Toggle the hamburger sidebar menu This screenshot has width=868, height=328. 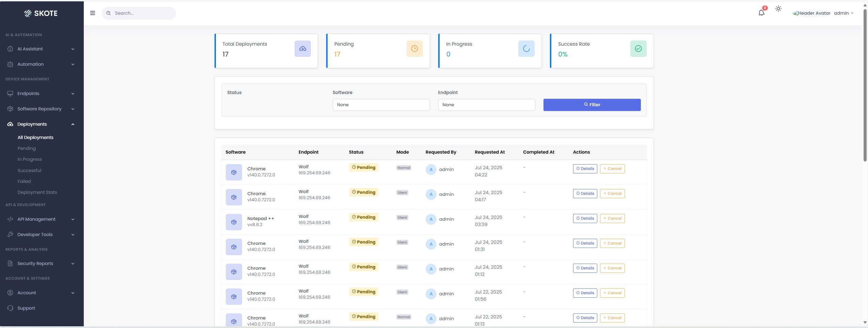[93, 13]
